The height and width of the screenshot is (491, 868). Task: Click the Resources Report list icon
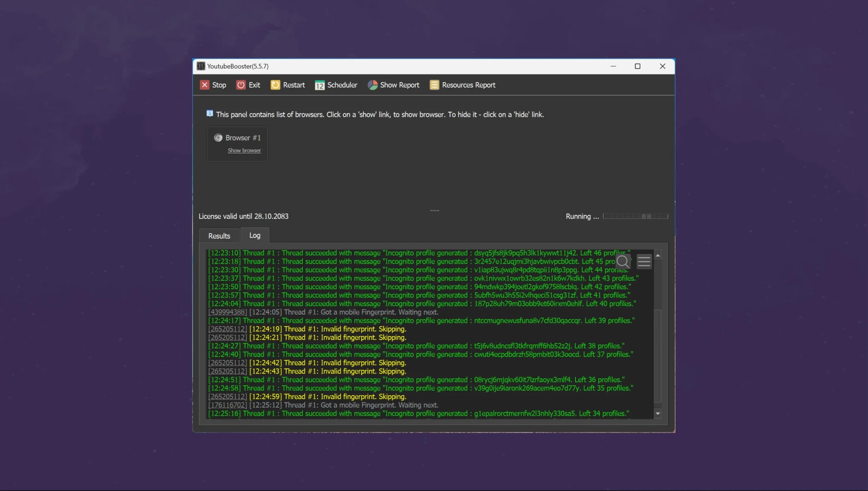click(434, 85)
